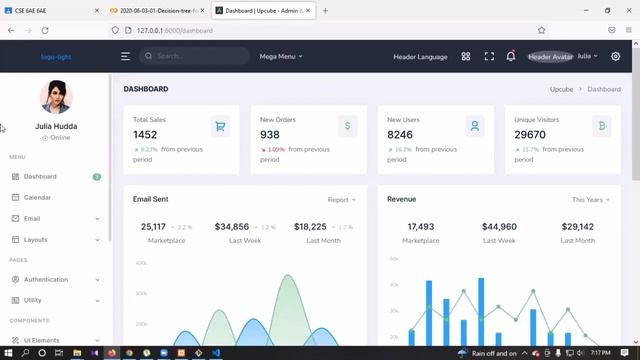This screenshot has height=360, width=640.
Task: Click the 1452 Total Sales value
Action: (x=145, y=135)
